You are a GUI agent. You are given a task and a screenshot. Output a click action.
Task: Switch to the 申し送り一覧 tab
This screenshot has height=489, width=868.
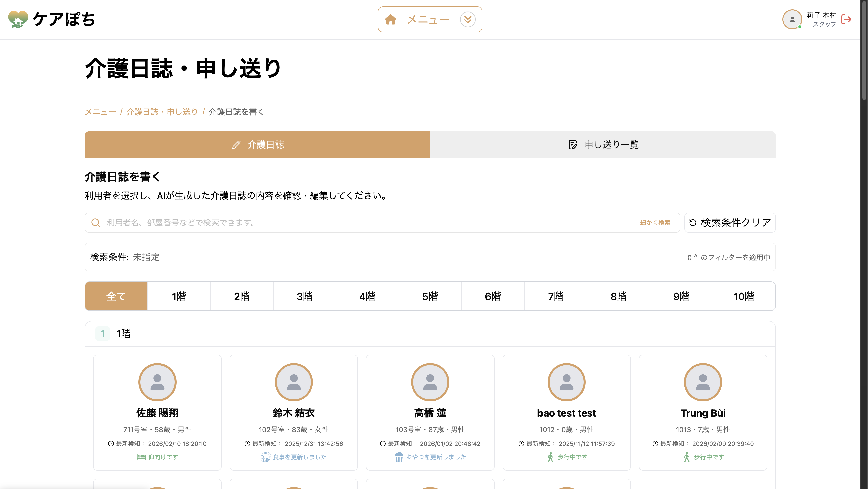coord(603,145)
